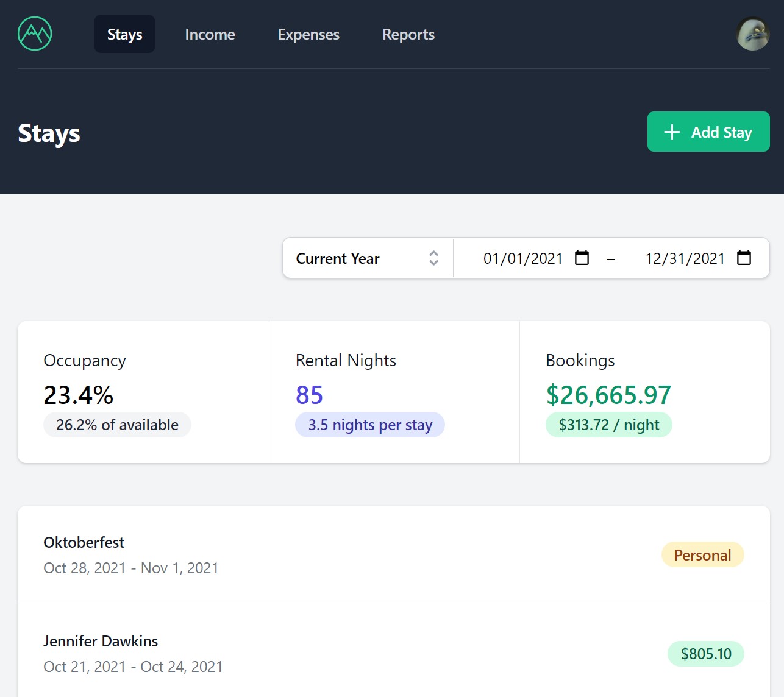Click the end date field 12/31/2021
Screen dimensions: 784x697
pyautogui.click(x=685, y=258)
